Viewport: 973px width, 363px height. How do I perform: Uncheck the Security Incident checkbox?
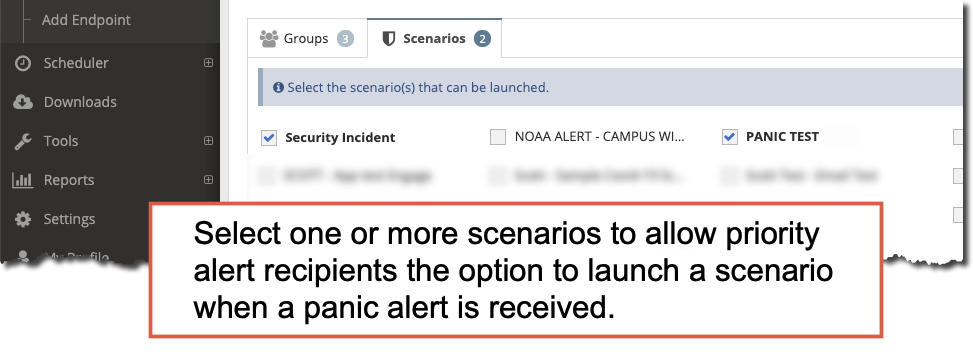point(269,137)
